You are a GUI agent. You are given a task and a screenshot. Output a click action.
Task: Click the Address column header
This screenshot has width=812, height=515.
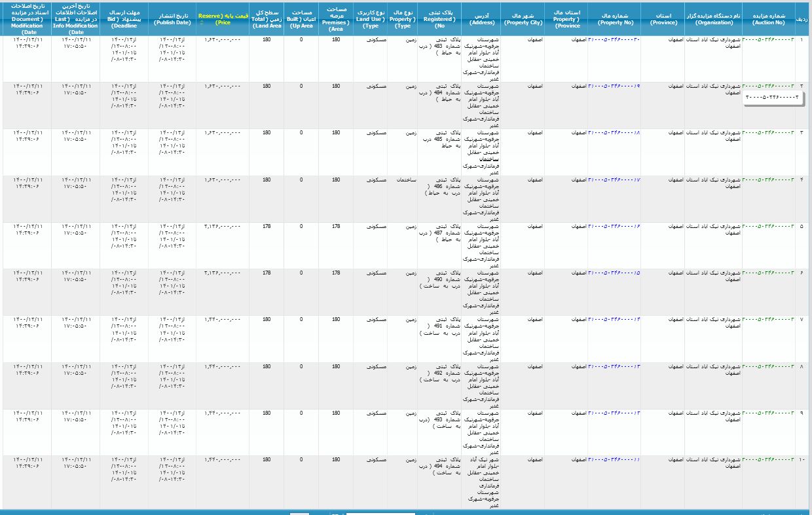pos(481,18)
